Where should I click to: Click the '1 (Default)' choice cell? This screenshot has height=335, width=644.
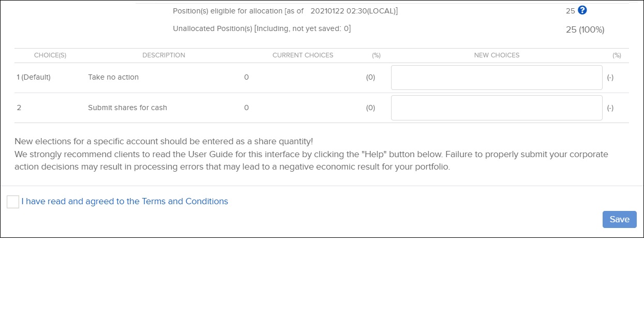[34, 77]
